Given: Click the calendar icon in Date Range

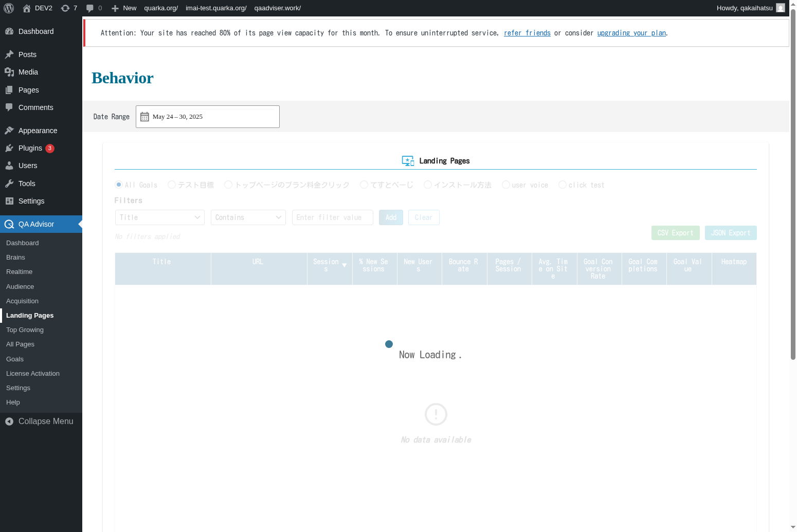Looking at the screenshot, I should click(x=144, y=117).
